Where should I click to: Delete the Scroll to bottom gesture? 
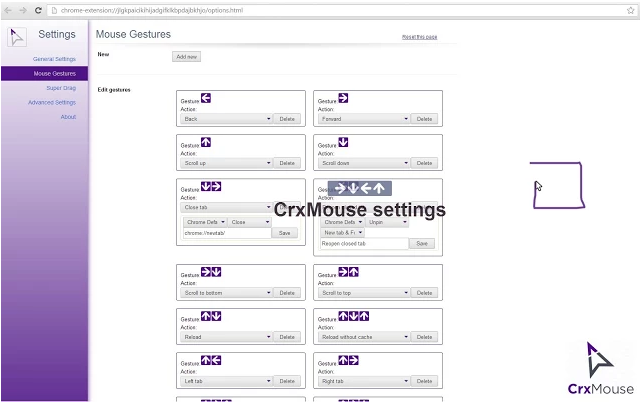287,293
